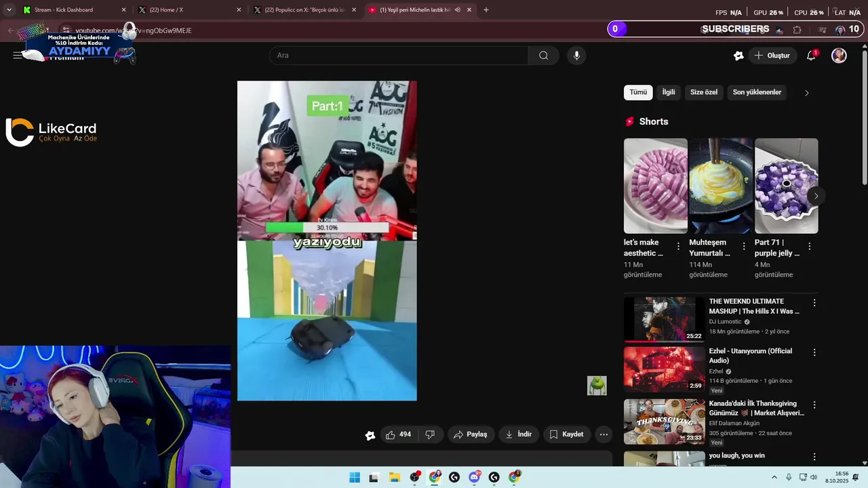Show next Shorts with the arrow button

[x=816, y=196]
